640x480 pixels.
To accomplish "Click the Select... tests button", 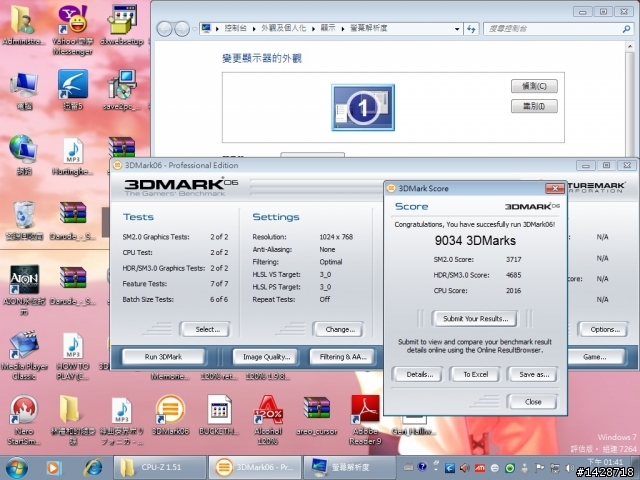I will tap(205, 329).
